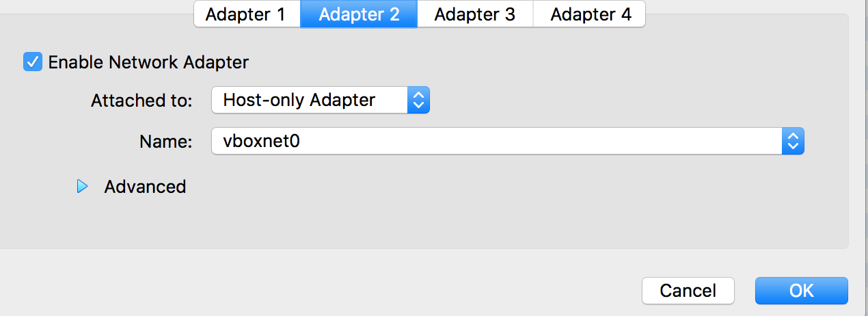Click the Enable Network Adapter label text
The width and height of the screenshot is (868, 316).
(148, 62)
